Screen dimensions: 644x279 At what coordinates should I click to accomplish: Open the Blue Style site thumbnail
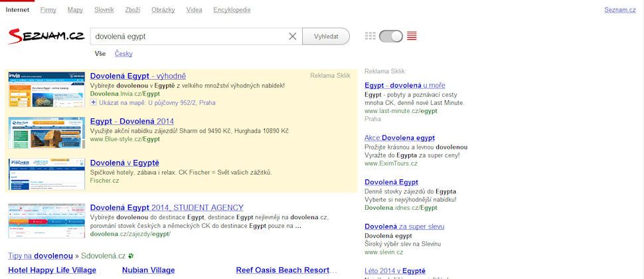[x=47, y=133]
